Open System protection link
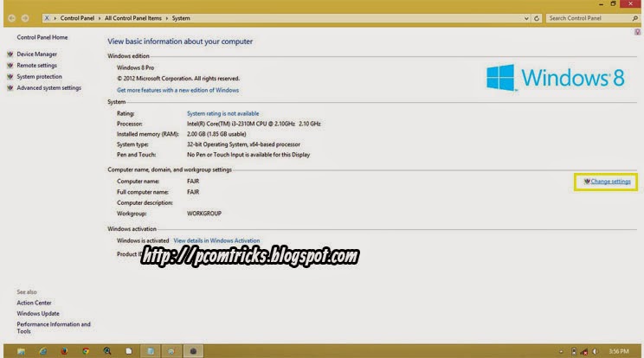Viewport: 644px width, 358px height. [x=40, y=77]
